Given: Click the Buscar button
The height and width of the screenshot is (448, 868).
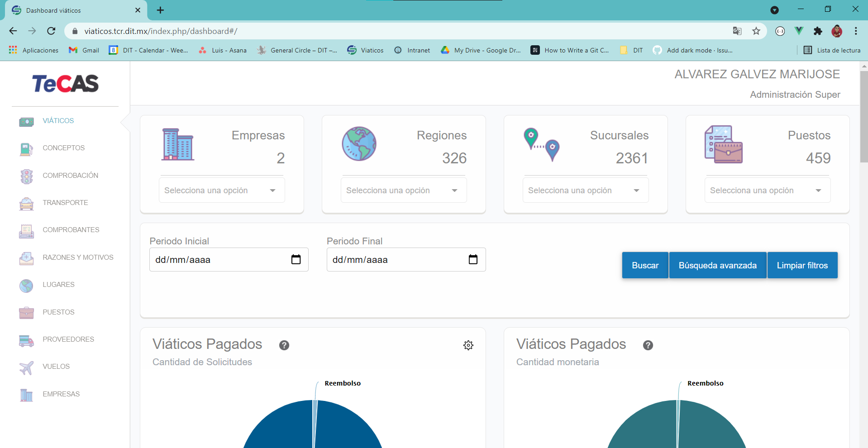Looking at the screenshot, I should (645, 265).
